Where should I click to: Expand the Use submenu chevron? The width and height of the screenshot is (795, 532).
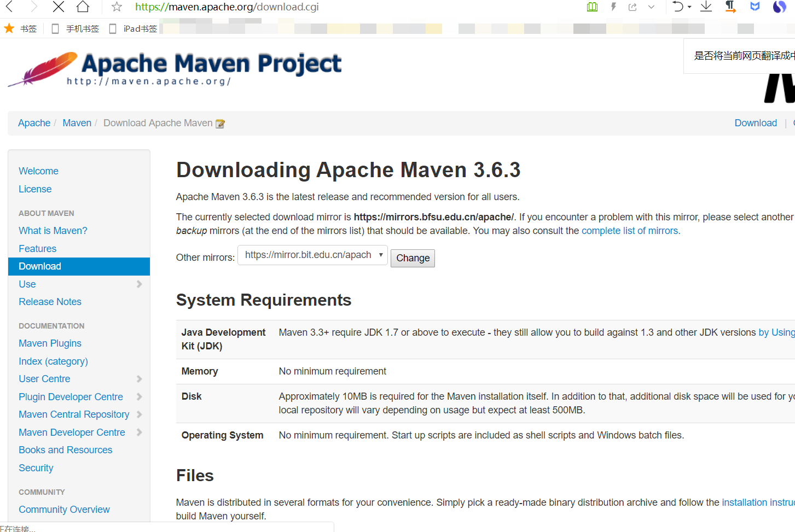pyautogui.click(x=139, y=284)
